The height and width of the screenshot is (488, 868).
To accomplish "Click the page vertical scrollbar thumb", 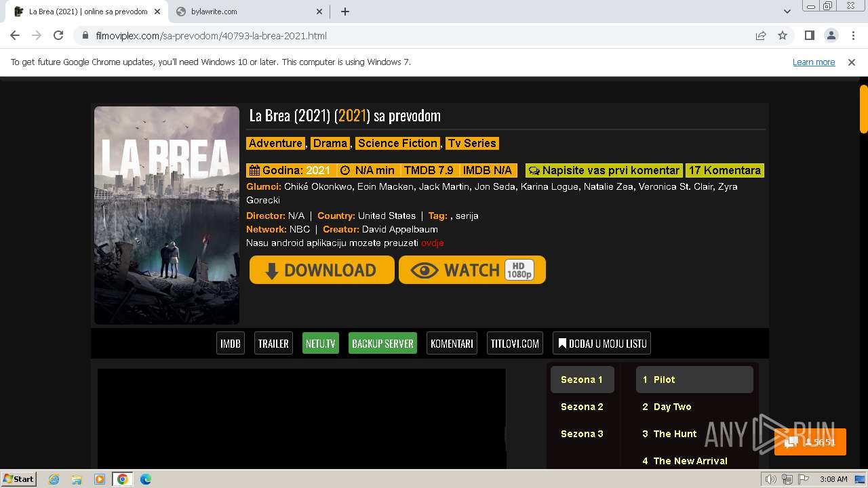I will (x=863, y=108).
